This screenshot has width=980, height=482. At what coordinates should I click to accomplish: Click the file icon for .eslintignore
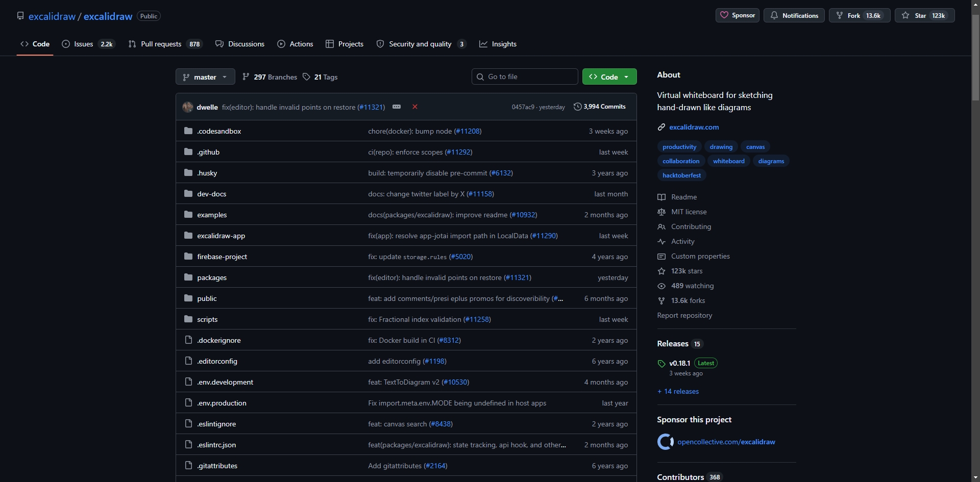[188, 424]
